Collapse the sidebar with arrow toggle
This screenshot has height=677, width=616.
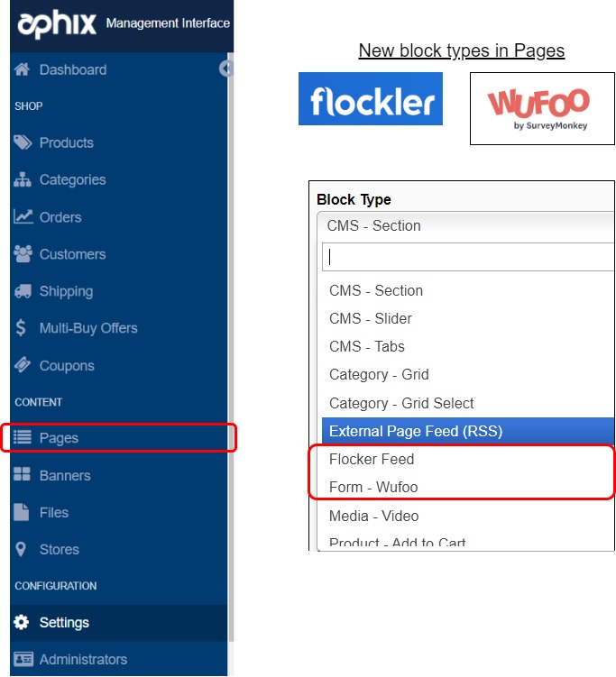click(225, 69)
